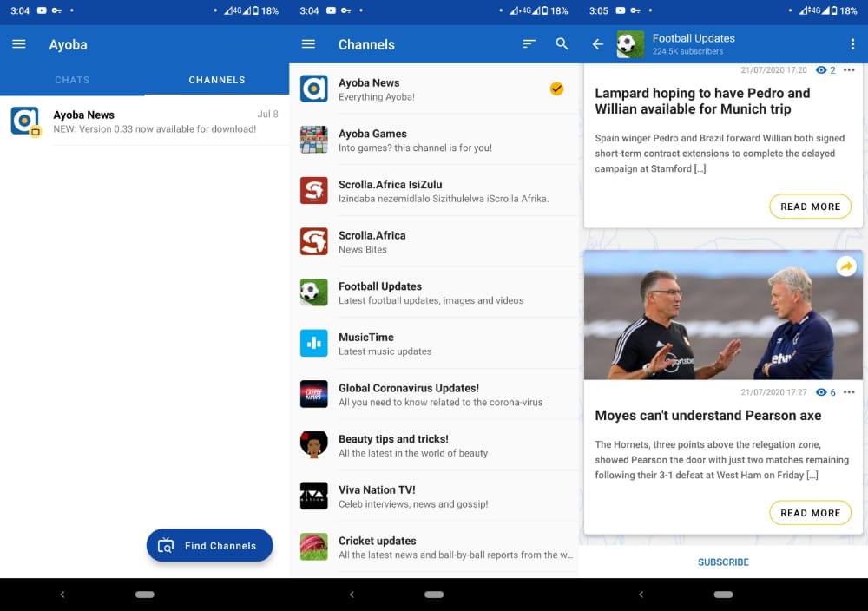The width and height of the screenshot is (868, 611).
Task: Open 'Viva Nation TV!' channel name
Action: point(377,489)
